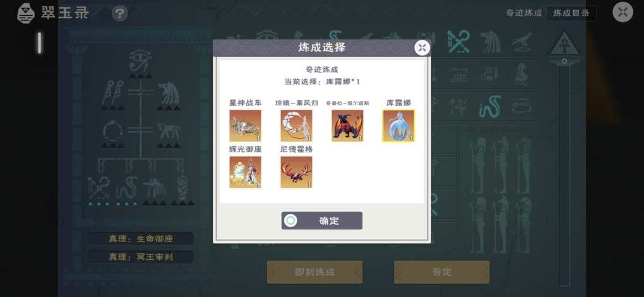Confirm selection with the 确定 button
This screenshot has width=644, height=297.
pos(321,221)
